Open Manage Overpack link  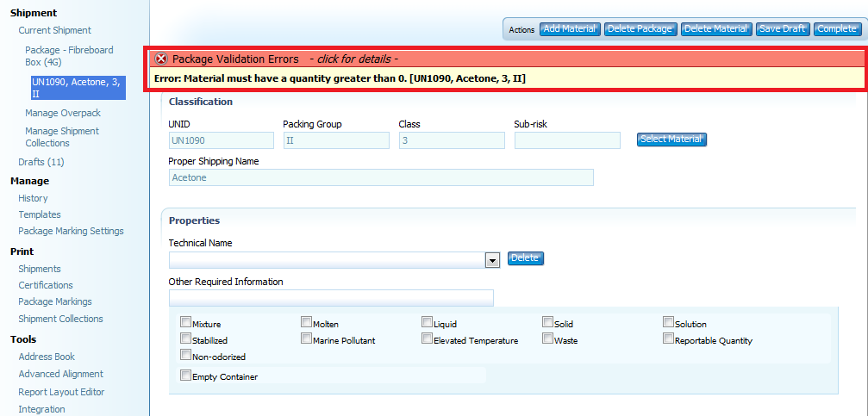point(63,113)
